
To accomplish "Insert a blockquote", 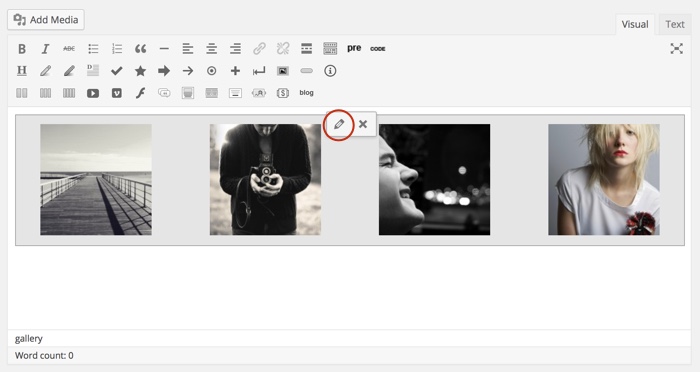I will 140,49.
